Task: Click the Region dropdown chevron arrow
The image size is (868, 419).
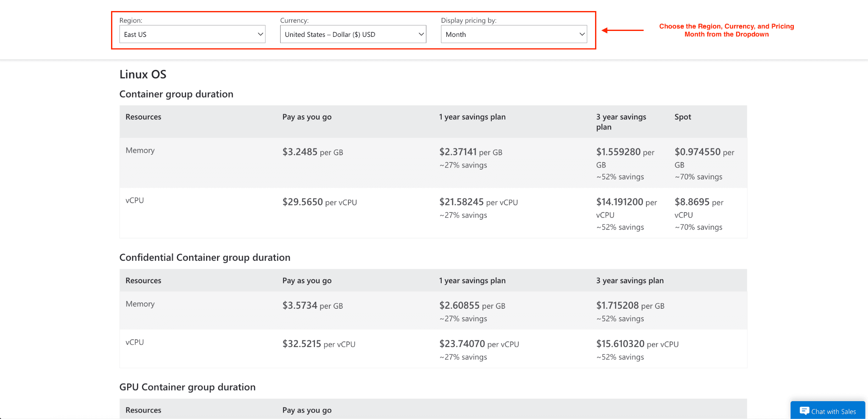Action: pyautogui.click(x=260, y=34)
